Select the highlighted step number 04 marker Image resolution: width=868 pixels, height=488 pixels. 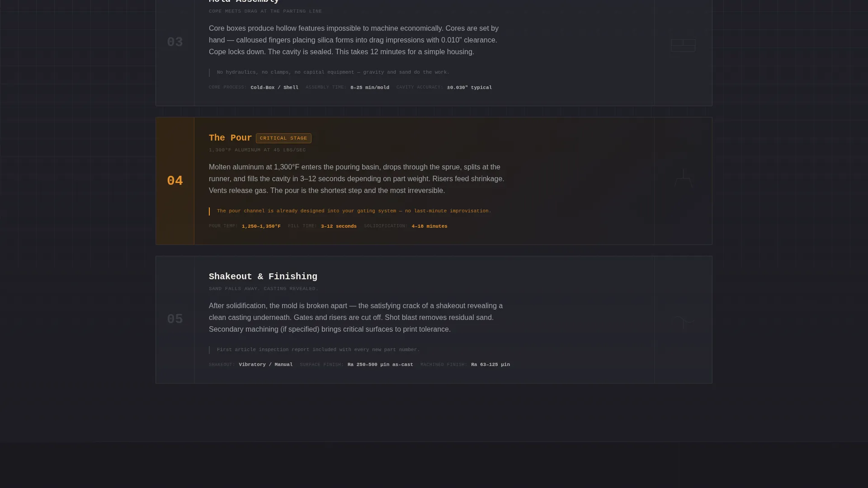pyautogui.click(x=175, y=181)
